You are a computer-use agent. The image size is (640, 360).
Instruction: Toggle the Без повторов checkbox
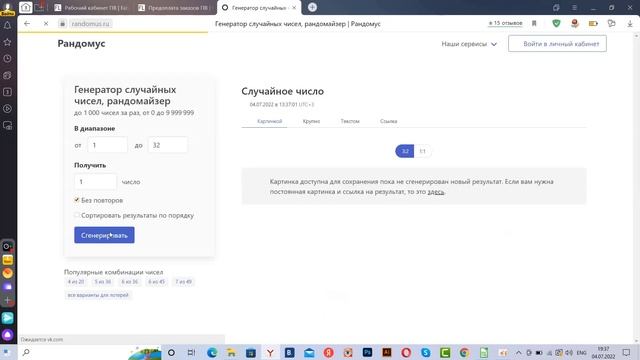coord(77,200)
